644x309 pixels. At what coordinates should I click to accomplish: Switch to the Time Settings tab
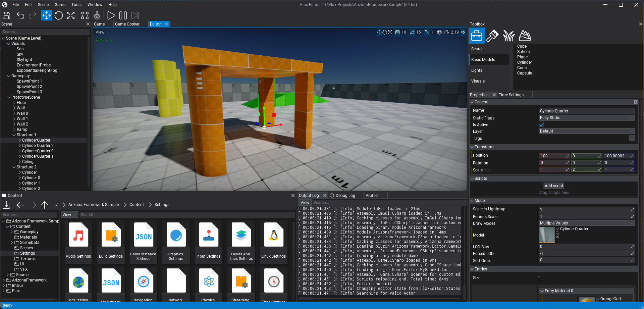pyautogui.click(x=511, y=95)
